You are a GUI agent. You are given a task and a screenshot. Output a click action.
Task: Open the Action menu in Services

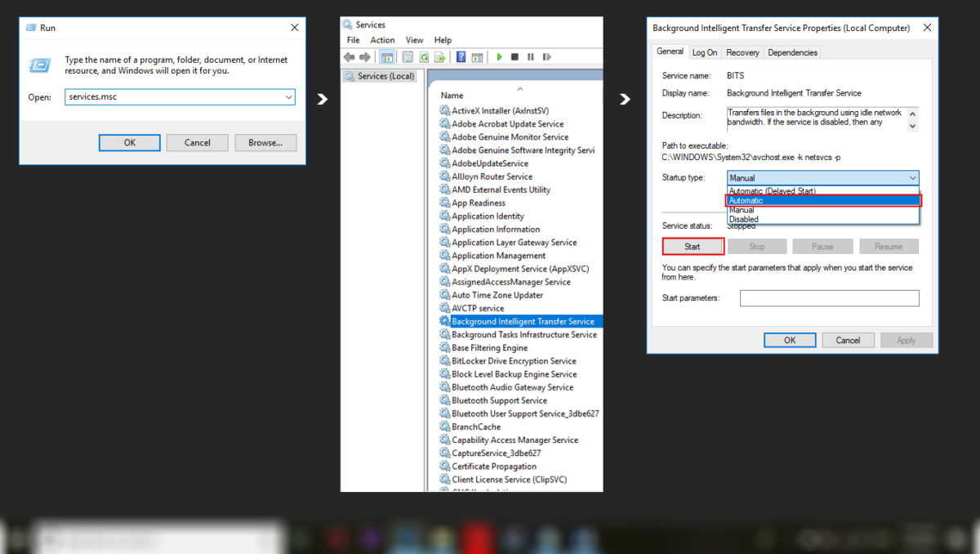(382, 39)
